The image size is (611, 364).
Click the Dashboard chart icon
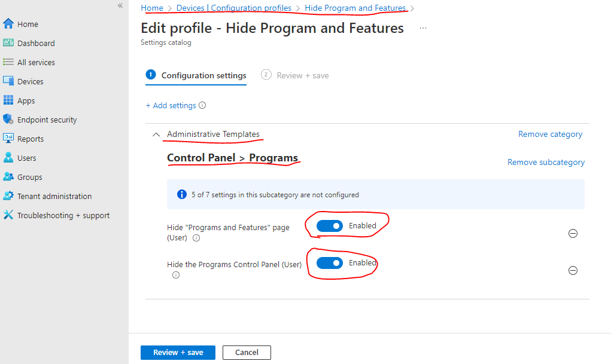(x=8, y=43)
